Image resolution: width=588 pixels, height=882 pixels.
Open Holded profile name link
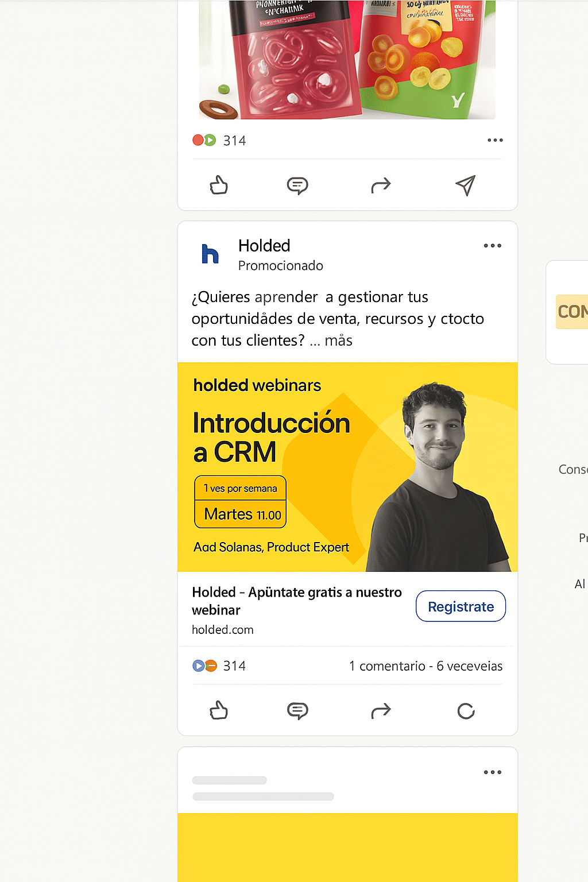coord(264,246)
